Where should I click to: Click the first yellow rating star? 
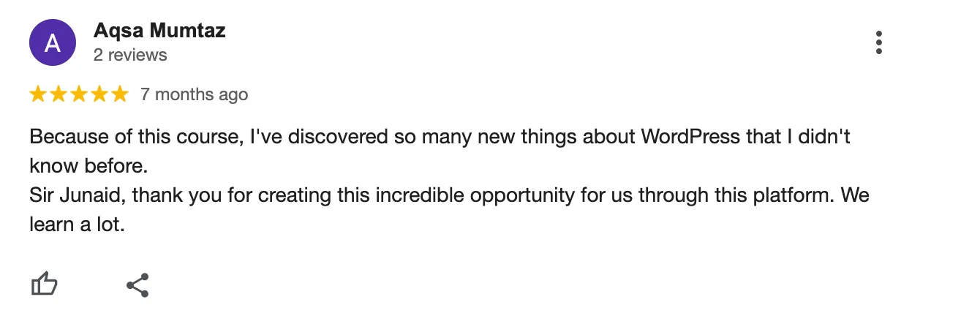point(38,94)
